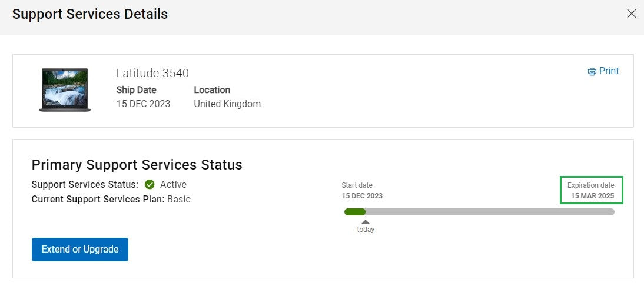Click the Latitude 3540 laptop thumbnail image
Screen dimensions: 644x289
(x=65, y=90)
